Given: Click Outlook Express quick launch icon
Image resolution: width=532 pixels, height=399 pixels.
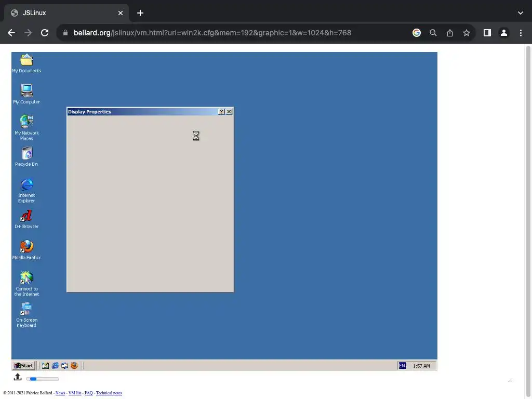Looking at the screenshot, I should [64, 365].
